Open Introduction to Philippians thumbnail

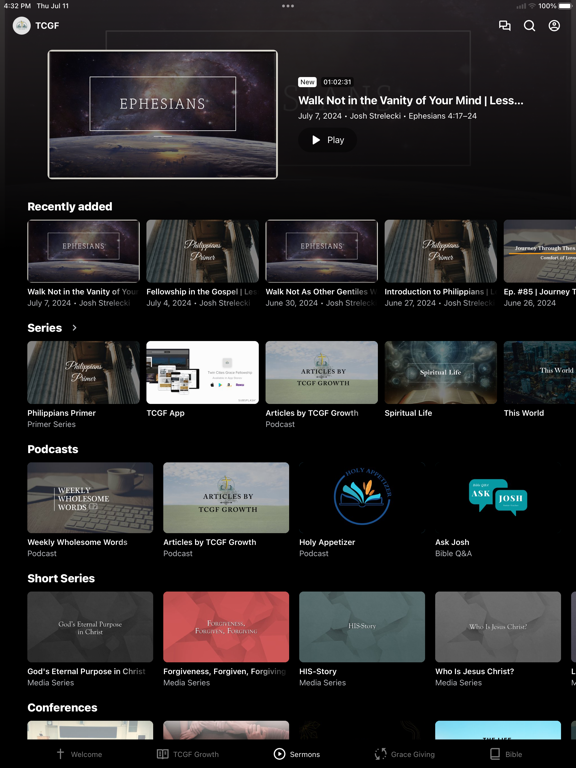point(440,251)
